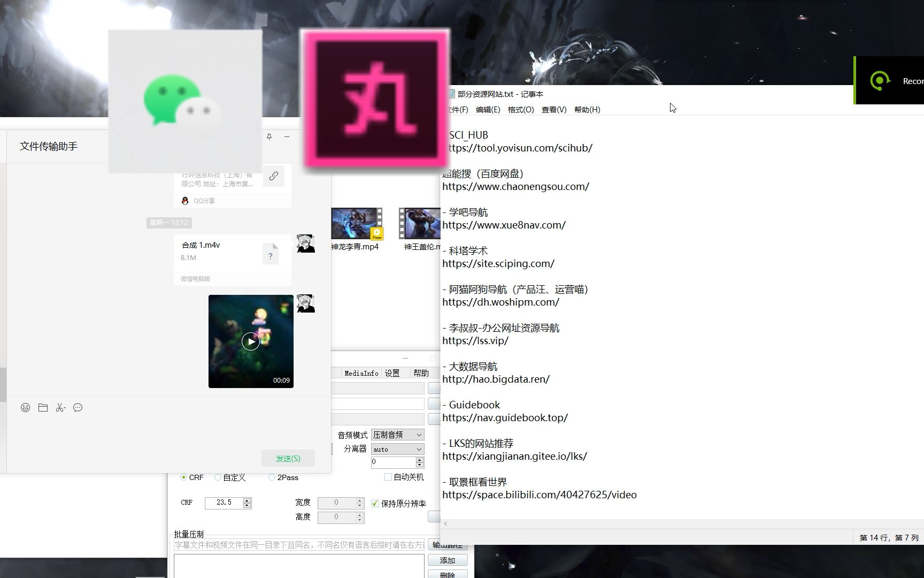Select the 2Pass radio button
The image size is (924, 578).
point(272,477)
